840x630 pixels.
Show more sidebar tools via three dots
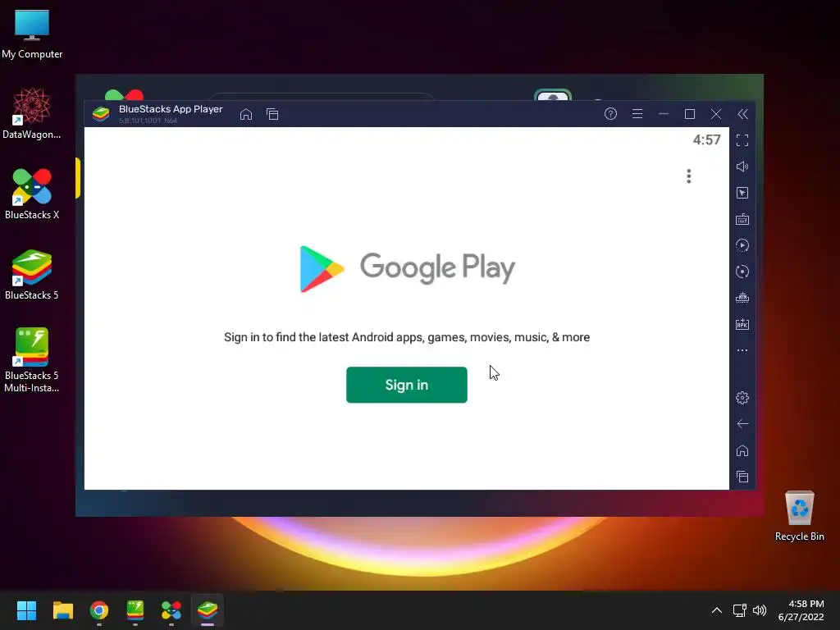[742, 350]
